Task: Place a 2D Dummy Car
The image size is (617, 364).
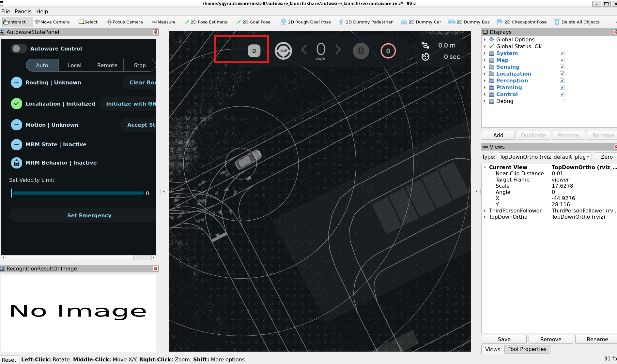Action: pos(421,22)
